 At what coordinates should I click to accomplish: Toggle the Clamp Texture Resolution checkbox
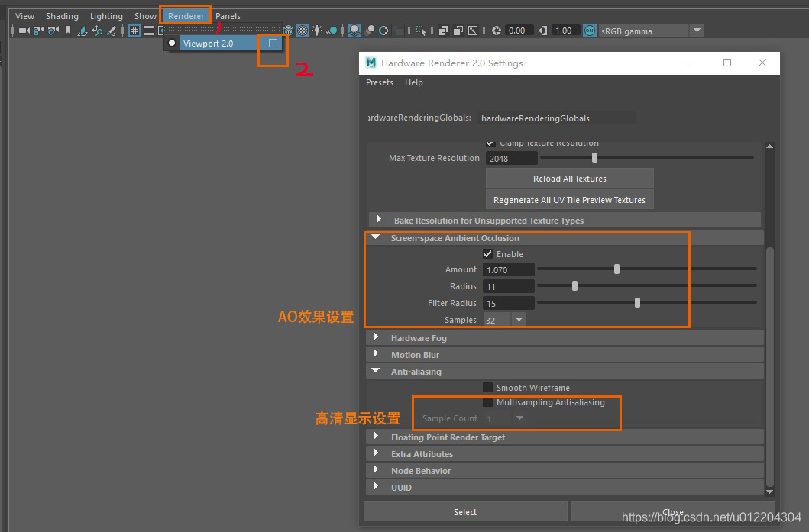(490, 143)
